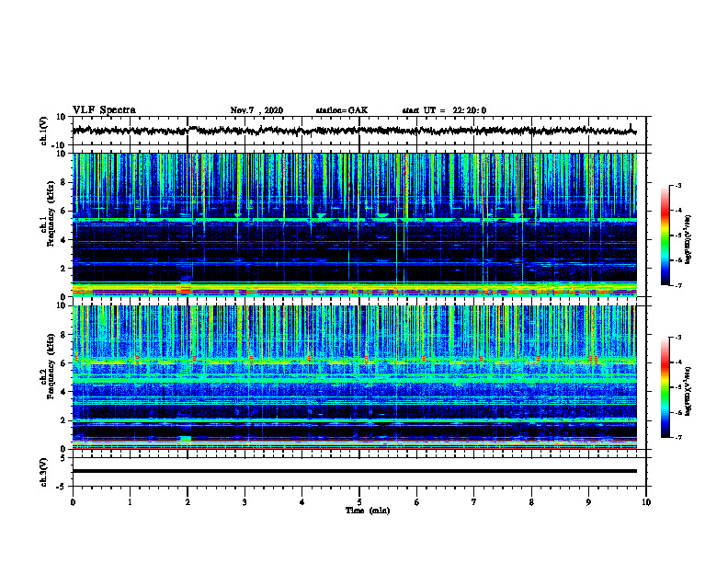This screenshot has width=728, height=563.
Task: Click the ch.1 spectrogram color scale bar
Action: pos(665,236)
